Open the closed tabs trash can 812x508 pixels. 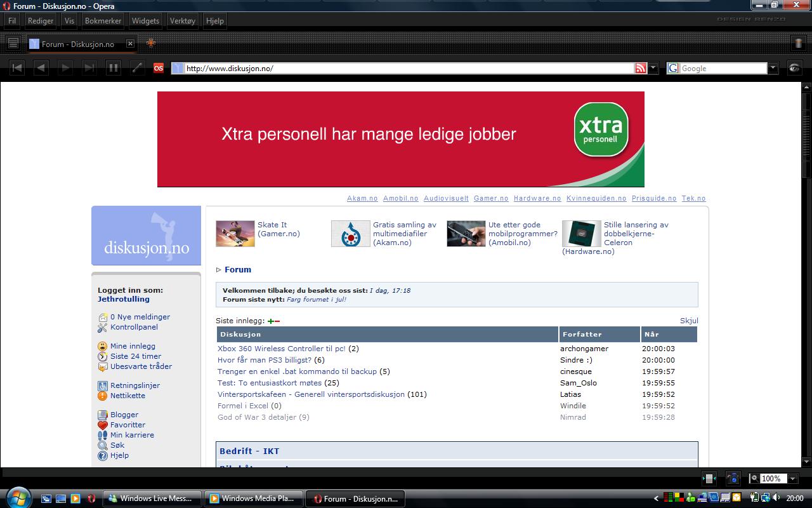798,43
